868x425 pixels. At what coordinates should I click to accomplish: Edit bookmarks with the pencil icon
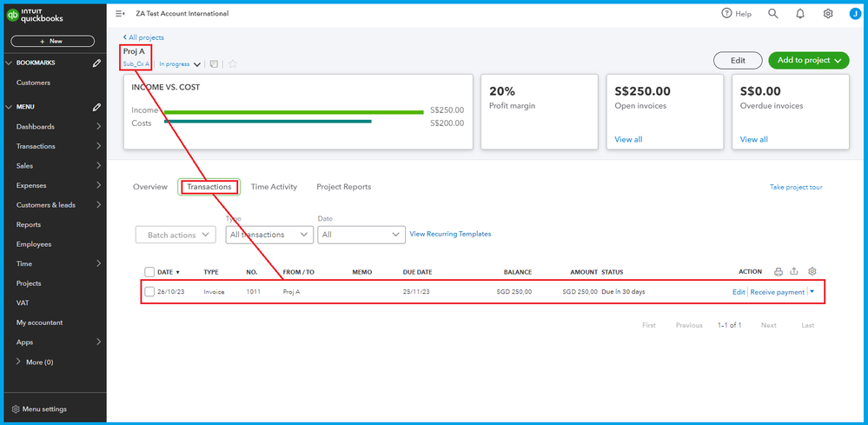(x=96, y=63)
